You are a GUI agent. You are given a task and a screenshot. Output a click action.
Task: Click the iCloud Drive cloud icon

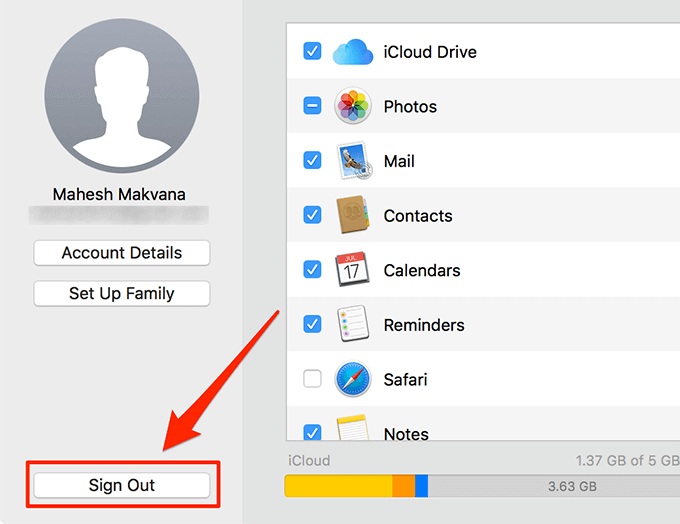[353, 52]
